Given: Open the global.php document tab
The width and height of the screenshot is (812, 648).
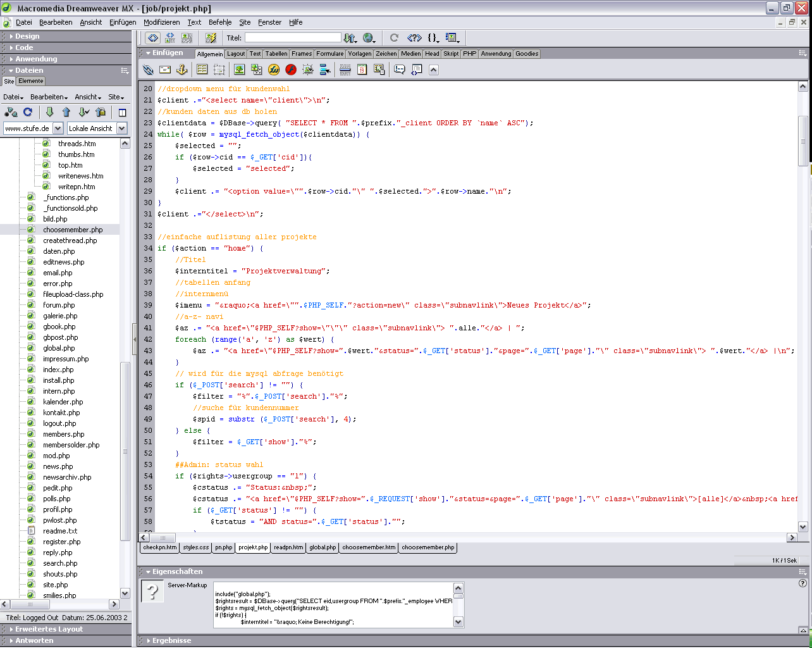Looking at the screenshot, I should pos(323,547).
